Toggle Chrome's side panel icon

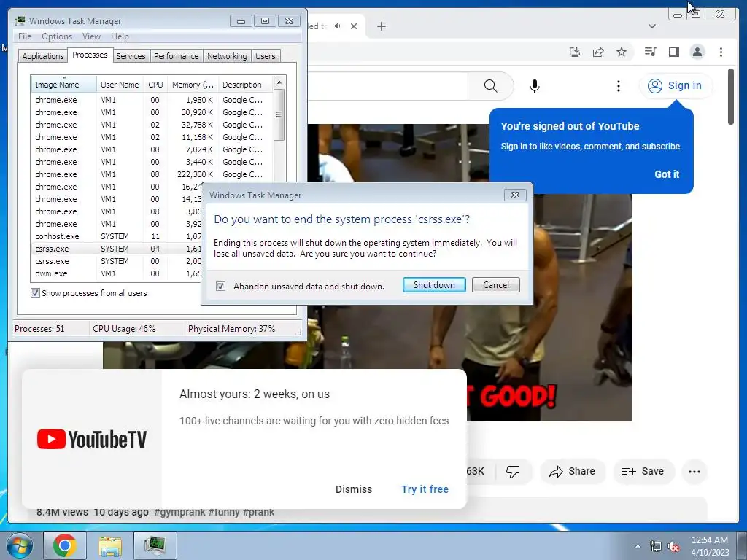[673, 52]
